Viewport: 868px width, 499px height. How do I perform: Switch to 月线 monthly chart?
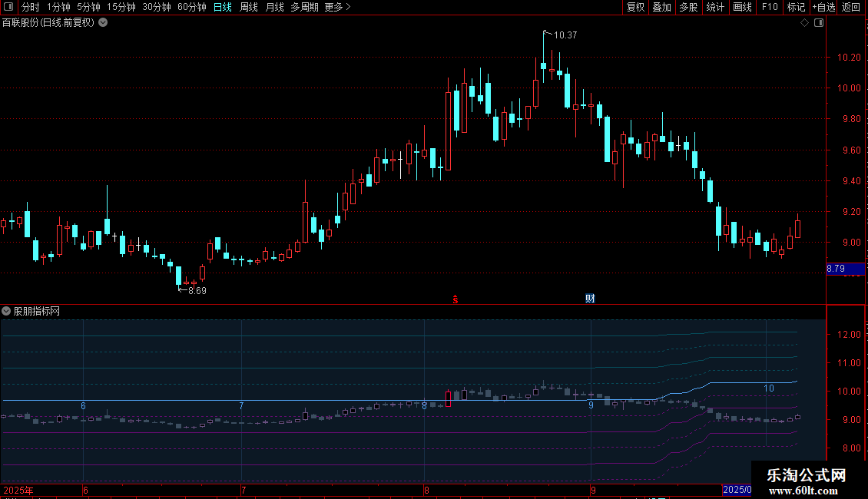tap(274, 7)
